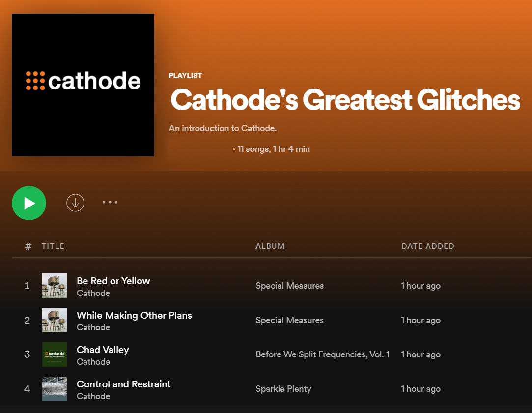532x413 pixels.
Task: Select the track While Making Other Plans
Action: pyautogui.click(x=135, y=315)
